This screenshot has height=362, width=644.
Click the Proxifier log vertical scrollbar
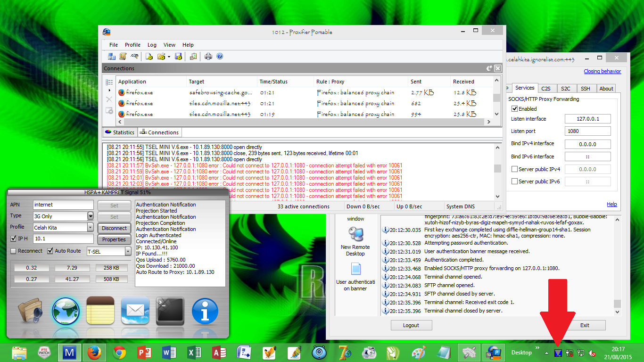(x=497, y=172)
